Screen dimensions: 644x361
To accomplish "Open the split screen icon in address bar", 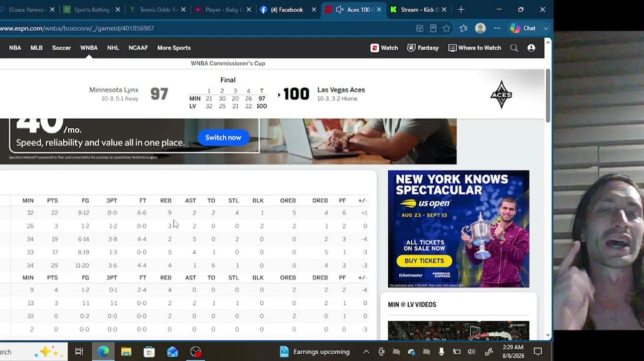I will (x=420, y=28).
